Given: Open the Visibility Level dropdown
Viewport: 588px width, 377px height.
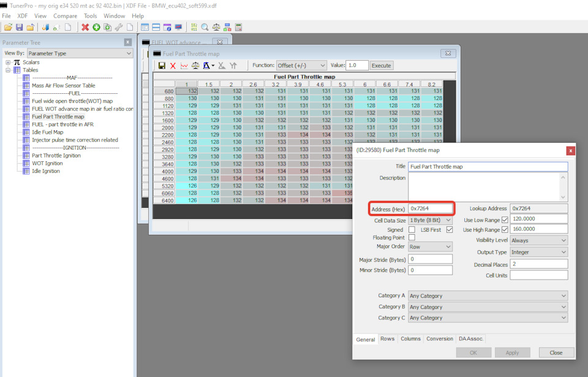Looking at the screenshot, I should [539, 240].
